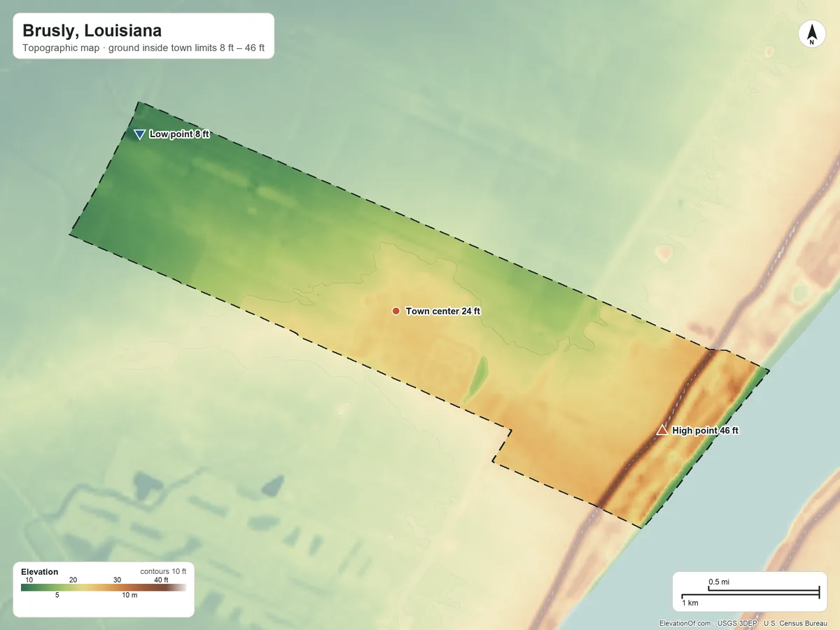This screenshot has width=840, height=630.
Task: Click the 'Elevation' legend heading
Action: 40,572
